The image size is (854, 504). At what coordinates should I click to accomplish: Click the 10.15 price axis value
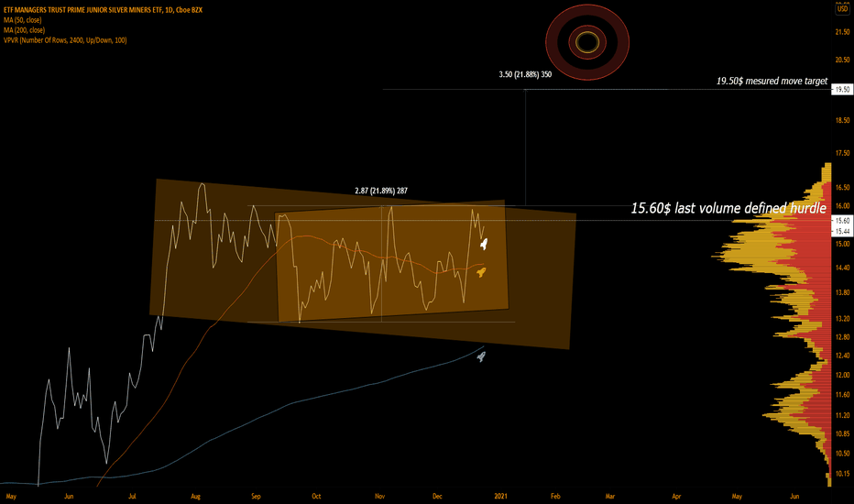pyautogui.click(x=843, y=474)
